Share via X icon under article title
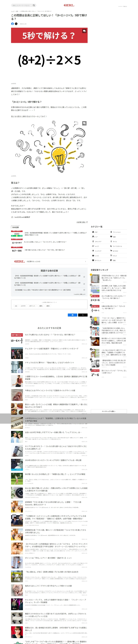The image size is (138, 644). pos(16,24)
